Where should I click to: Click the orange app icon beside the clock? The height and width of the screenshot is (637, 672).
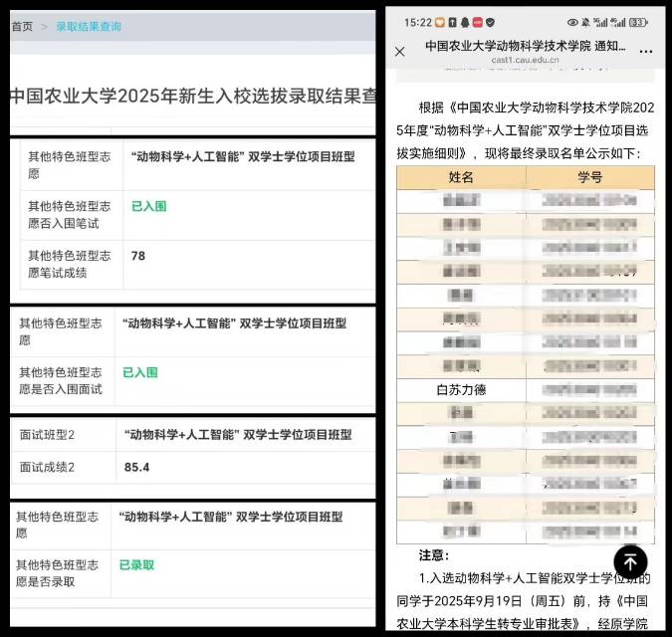pyautogui.click(x=440, y=22)
